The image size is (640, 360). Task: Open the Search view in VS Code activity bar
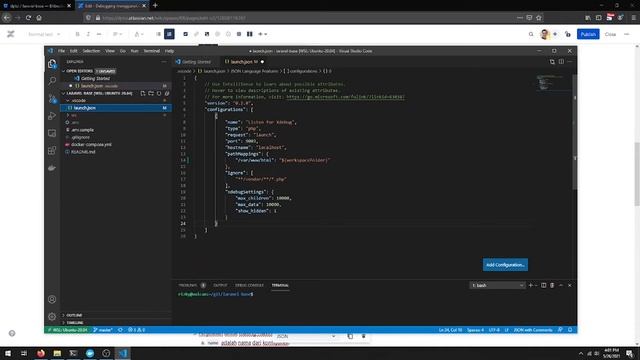(52, 81)
